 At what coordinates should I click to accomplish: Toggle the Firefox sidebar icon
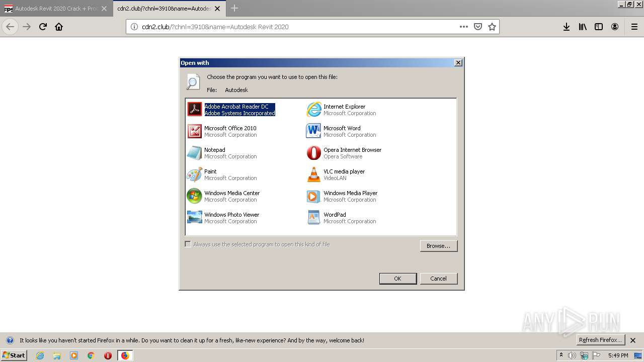(x=599, y=27)
